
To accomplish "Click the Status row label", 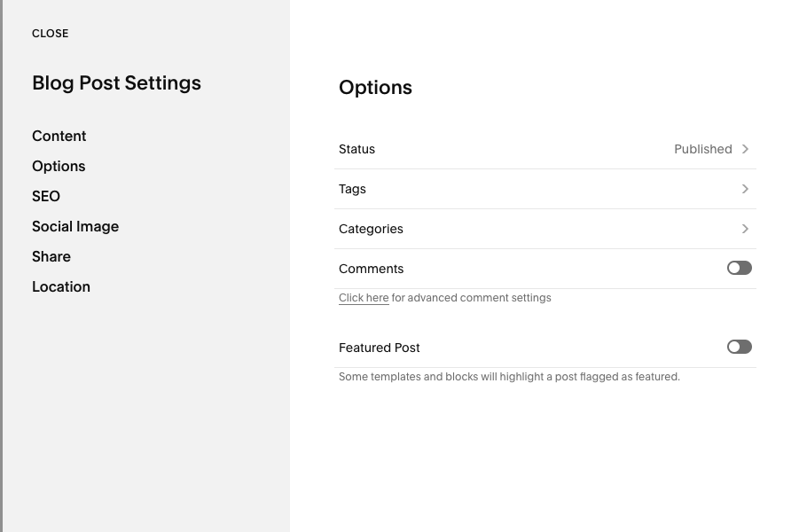I will pos(356,149).
